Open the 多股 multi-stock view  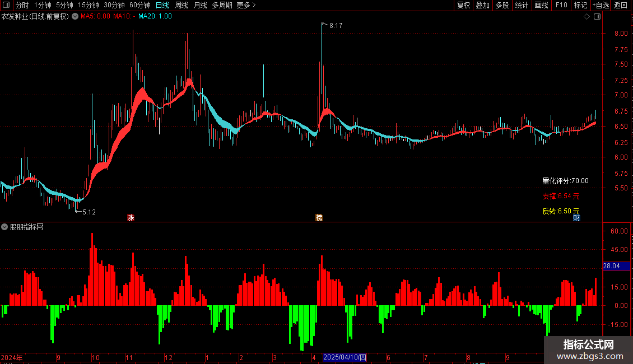(x=502, y=5)
